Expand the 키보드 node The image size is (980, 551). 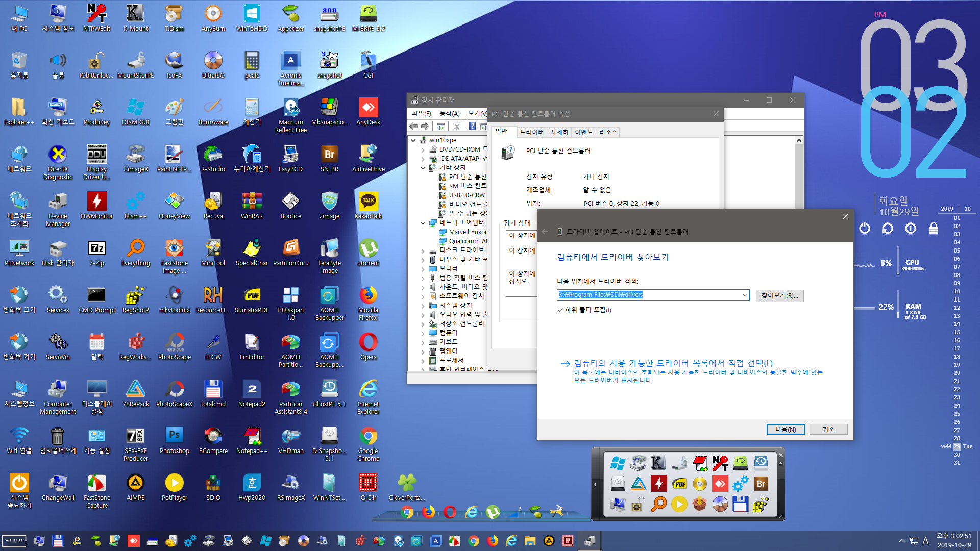(423, 342)
